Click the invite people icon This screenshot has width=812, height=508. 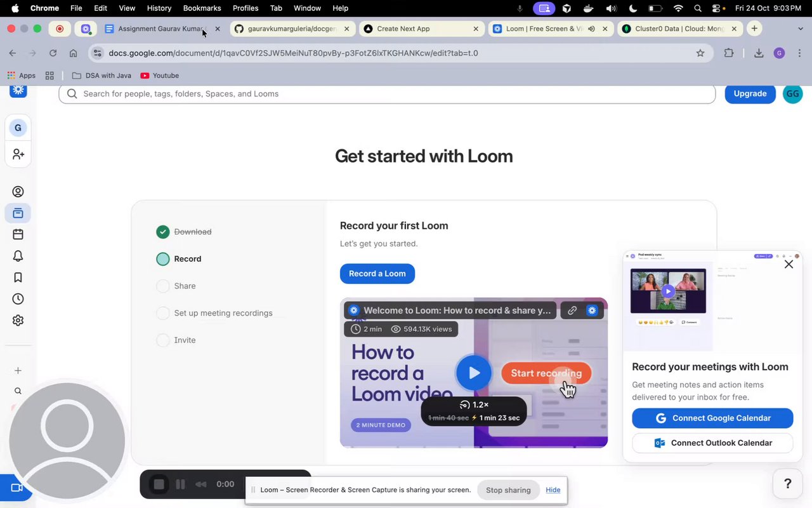click(x=18, y=154)
